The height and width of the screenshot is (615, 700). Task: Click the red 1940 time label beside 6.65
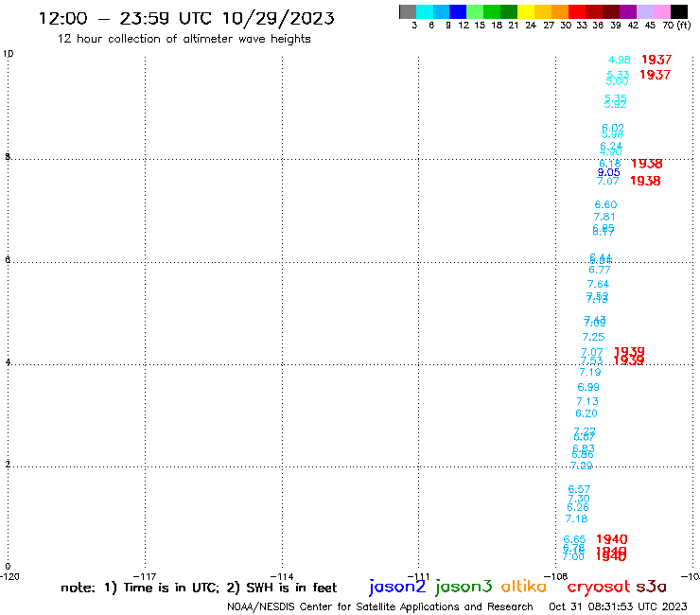tap(612, 539)
